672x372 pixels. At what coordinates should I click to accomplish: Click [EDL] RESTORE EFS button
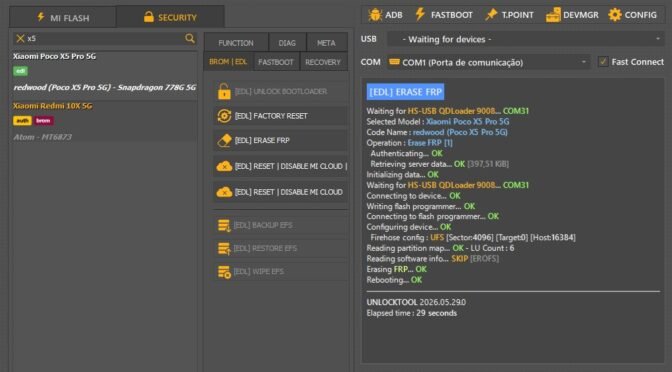pos(281,248)
